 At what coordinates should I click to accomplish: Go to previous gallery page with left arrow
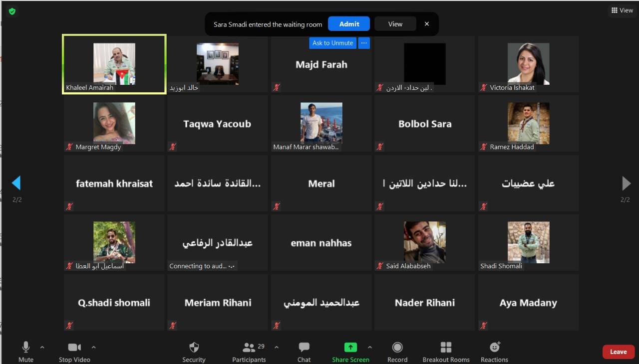coord(16,183)
